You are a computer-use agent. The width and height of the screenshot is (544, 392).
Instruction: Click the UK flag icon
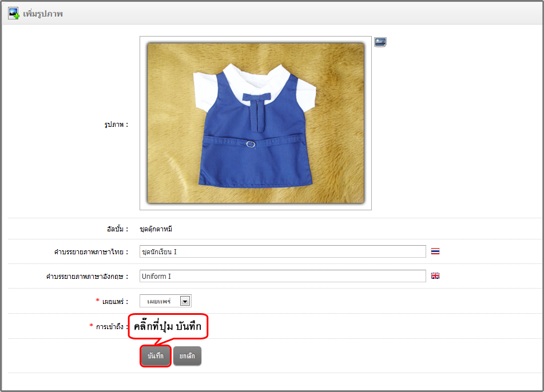coord(435,276)
